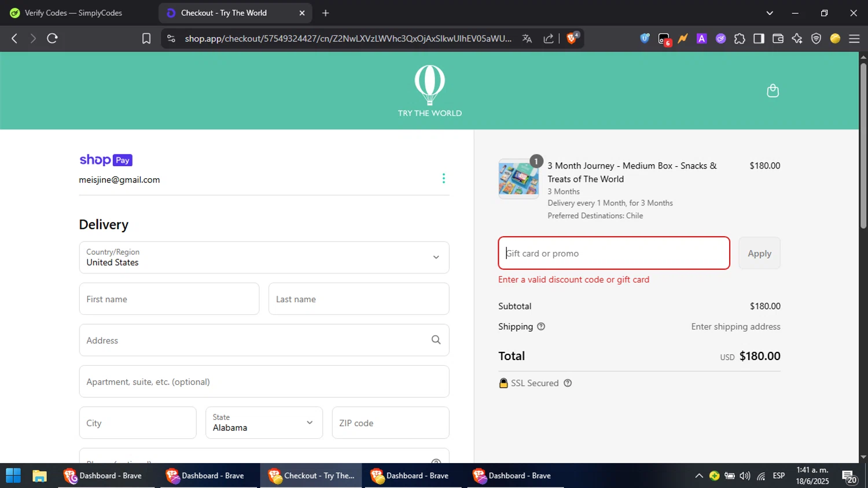Click Apartment, suite, etc. field
868x488 pixels.
pyautogui.click(x=264, y=381)
